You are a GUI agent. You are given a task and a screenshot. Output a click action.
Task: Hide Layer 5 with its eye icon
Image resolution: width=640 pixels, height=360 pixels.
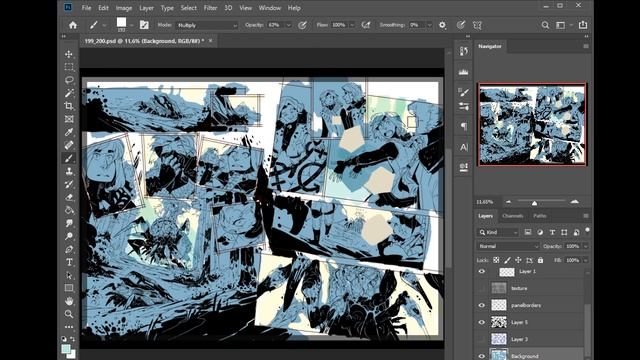tap(482, 322)
